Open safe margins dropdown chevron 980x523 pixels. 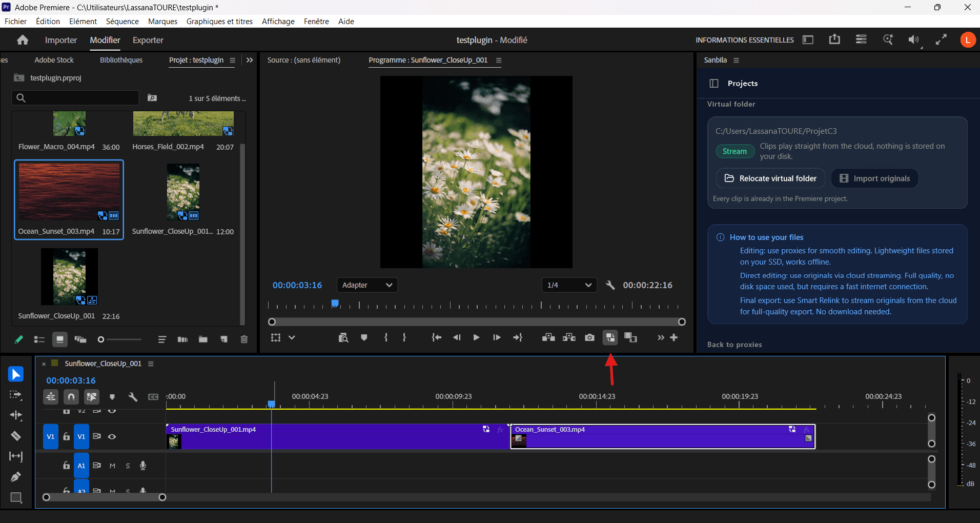point(292,337)
